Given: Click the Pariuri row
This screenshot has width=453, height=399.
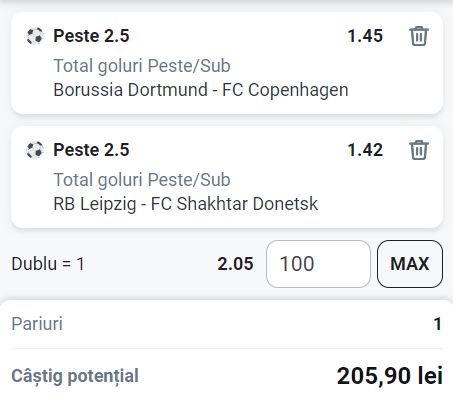Looking at the screenshot, I should click(227, 324).
